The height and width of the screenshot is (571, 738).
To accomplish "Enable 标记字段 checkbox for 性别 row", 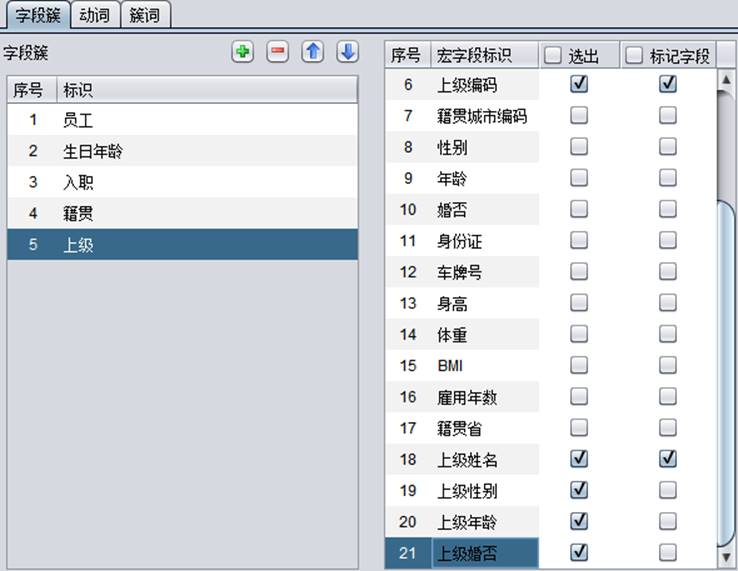I will point(667,148).
